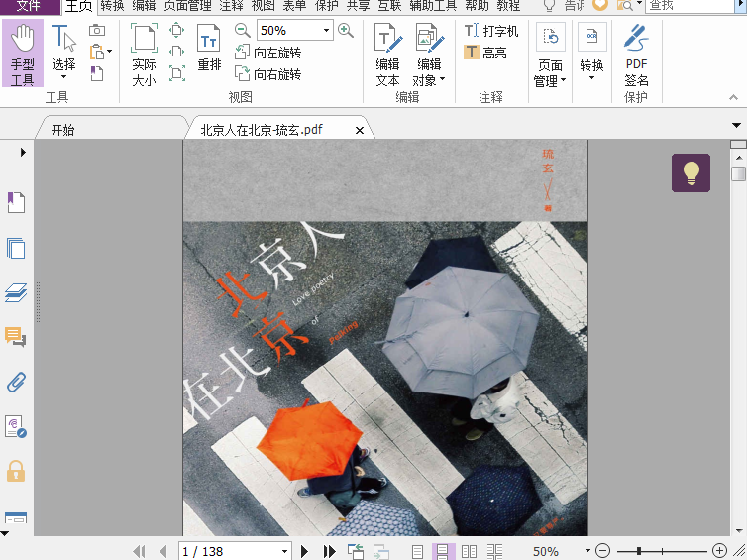The image size is (747, 560).
Task: Switch to the Home (主页) ribbon tab
Action: point(78,6)
